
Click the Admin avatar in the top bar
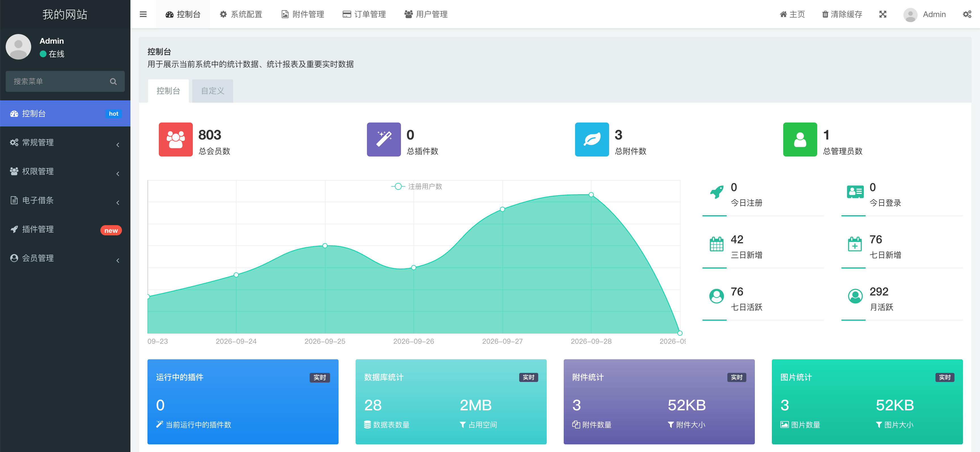(x=910, y=15)
